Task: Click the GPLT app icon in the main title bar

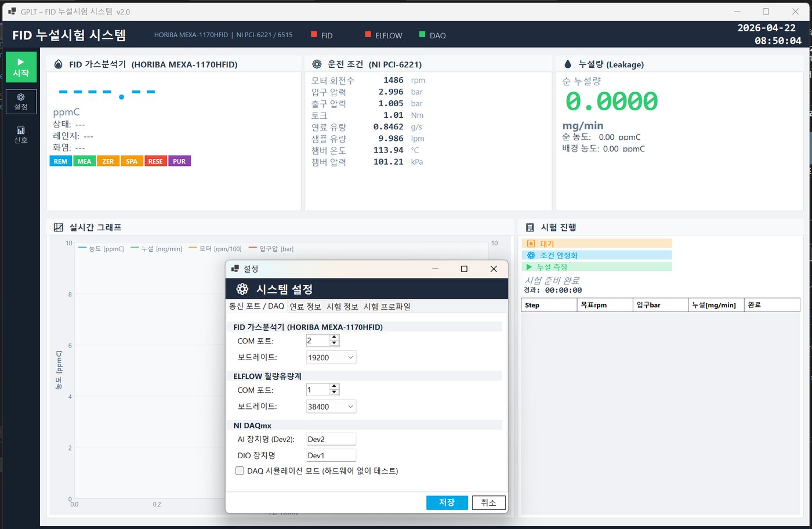Action: 12,11
